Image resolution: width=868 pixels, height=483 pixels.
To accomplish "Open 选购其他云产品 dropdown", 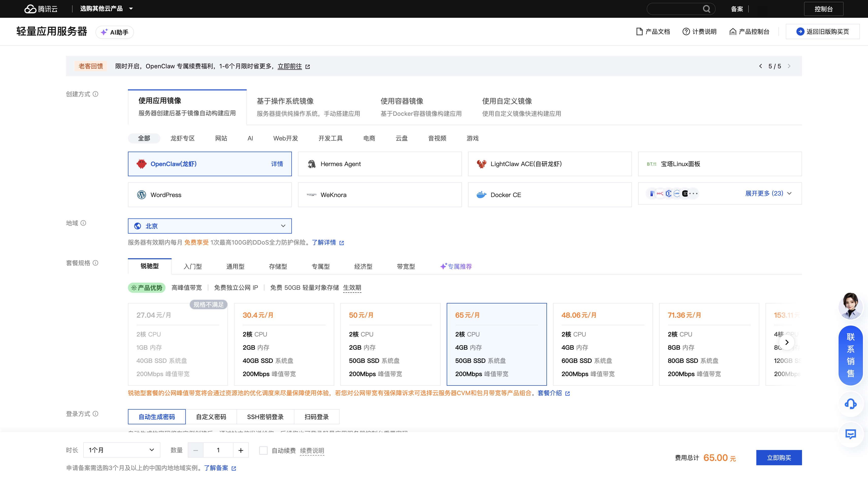I will [107, 9].
